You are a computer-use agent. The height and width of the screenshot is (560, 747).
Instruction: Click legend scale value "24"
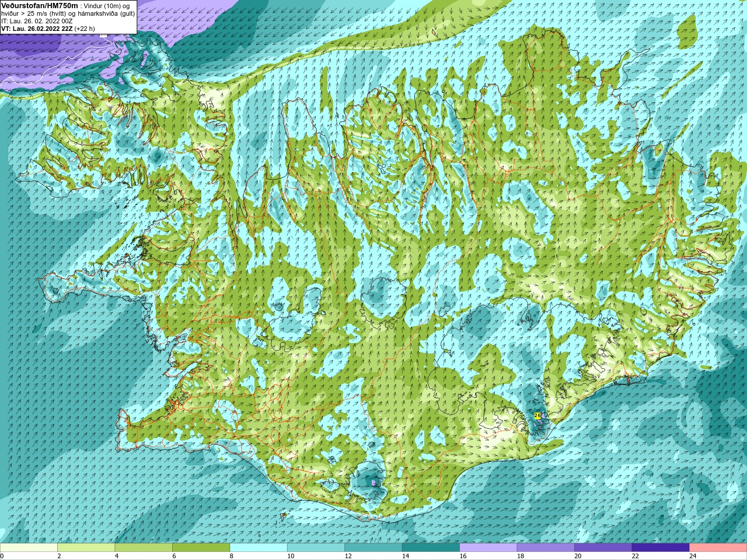pos(693,556)
